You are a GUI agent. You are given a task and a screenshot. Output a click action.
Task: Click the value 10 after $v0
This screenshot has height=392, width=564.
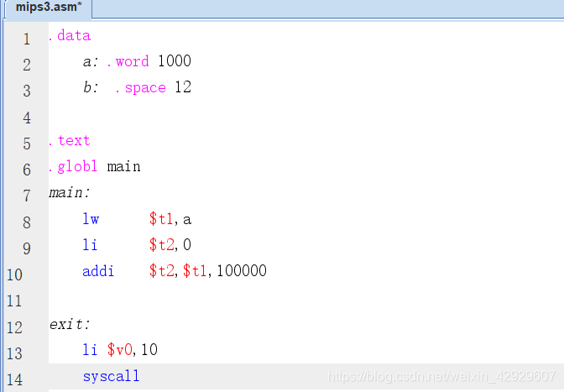[149, 350]
